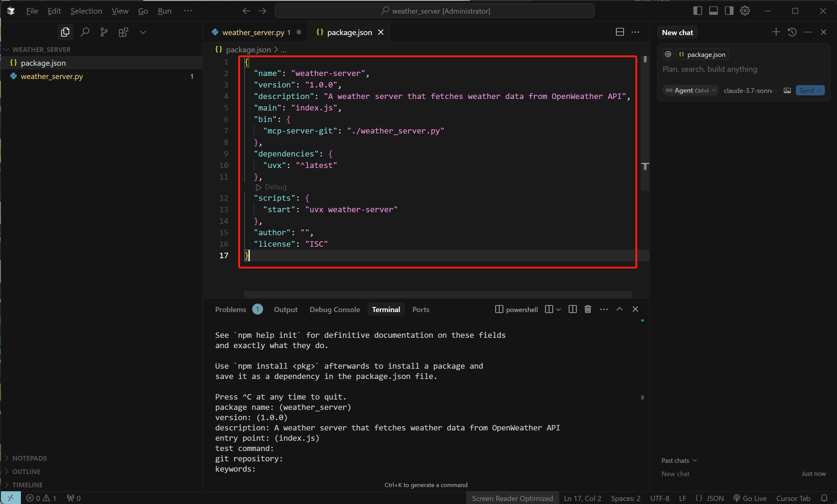The height and width of the screenshot is (504, 837).
Task: Attach an image to chat
Action: click(787, 90)
